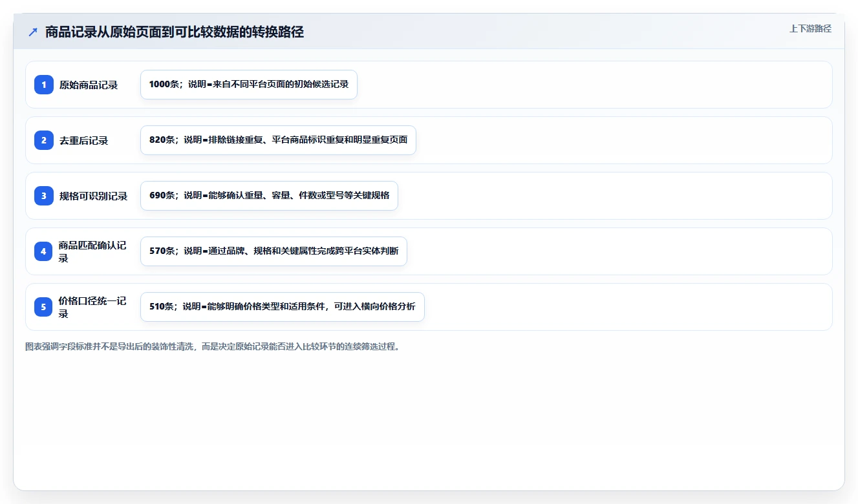Select step badge number 1
Image resolution: width=858 pixels, height=504 pixels.
pyautogui.click(x=44, y=85)
